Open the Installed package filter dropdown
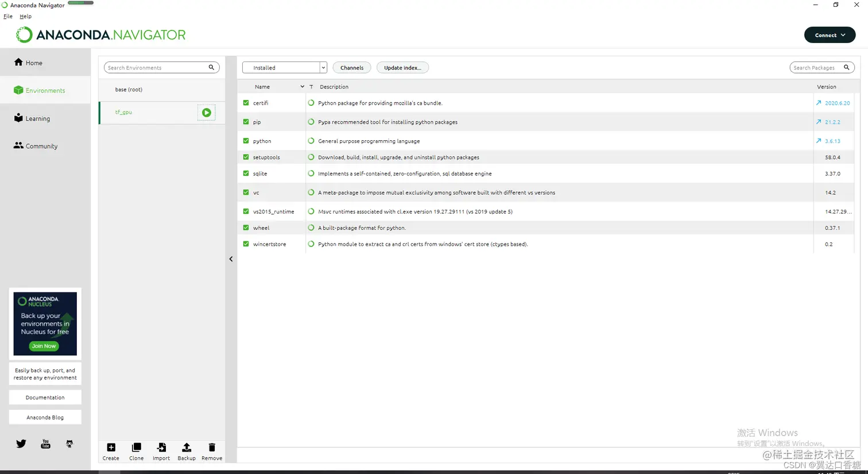This screenshot has width=868, height=474. click(285, 67)
